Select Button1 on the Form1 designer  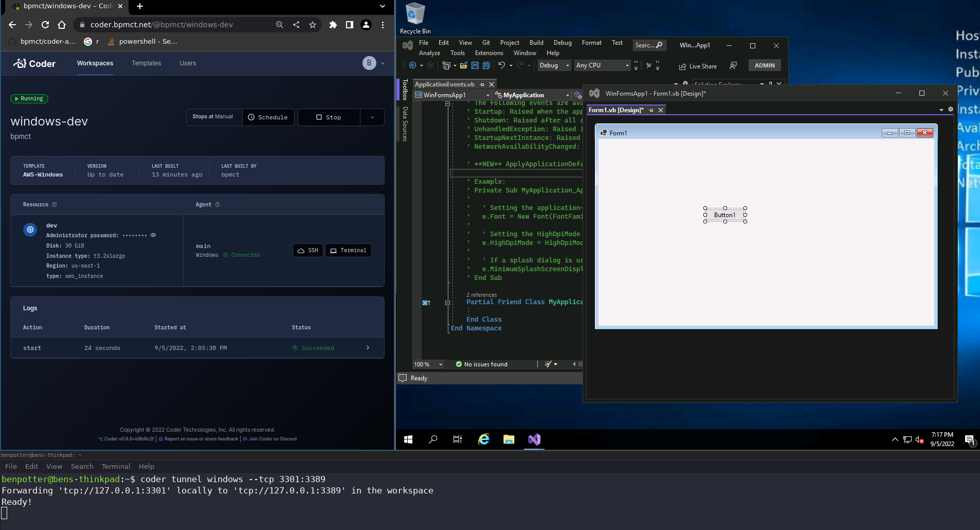click(x=725, y=215)
